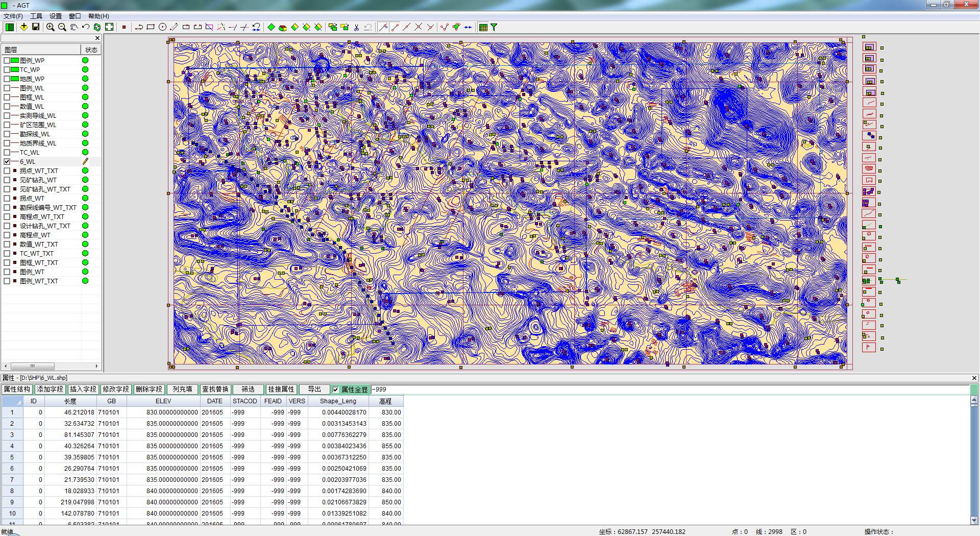
Task: Click the green funnel filter icon
Action: click(x=494, y=27)
